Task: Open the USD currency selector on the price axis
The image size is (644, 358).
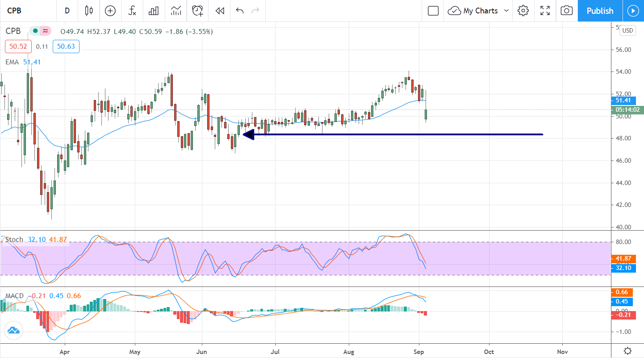Action: 628,30
